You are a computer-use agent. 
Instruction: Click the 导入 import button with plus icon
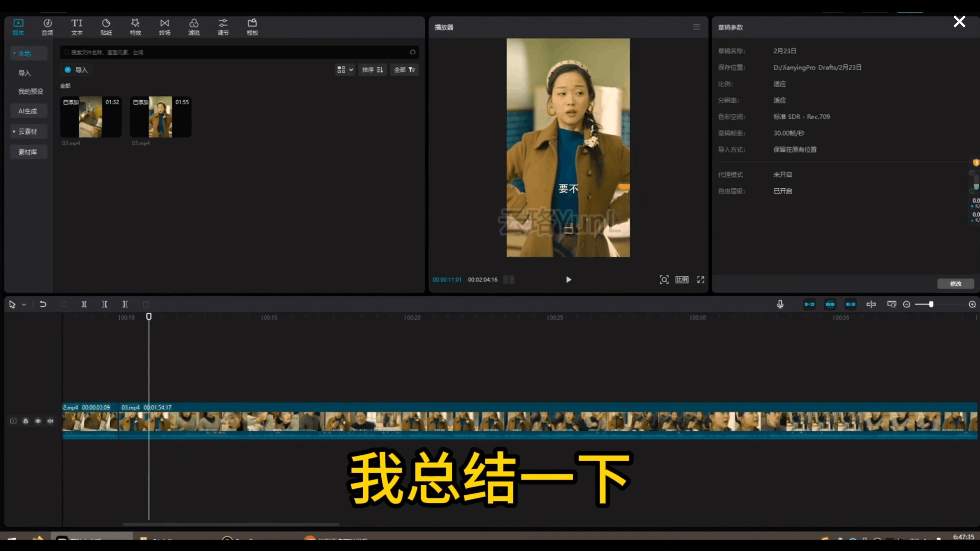[76, 70]
